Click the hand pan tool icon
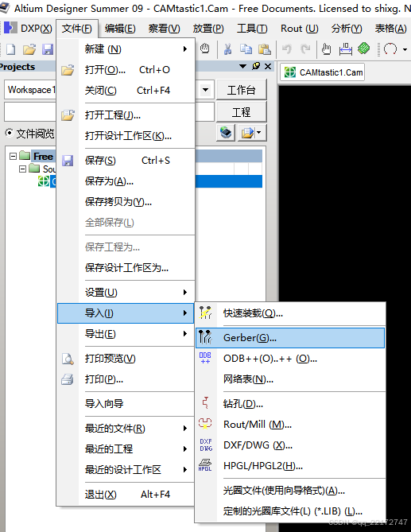This screenshot has width=411, height=532. [x=326, y=49]
